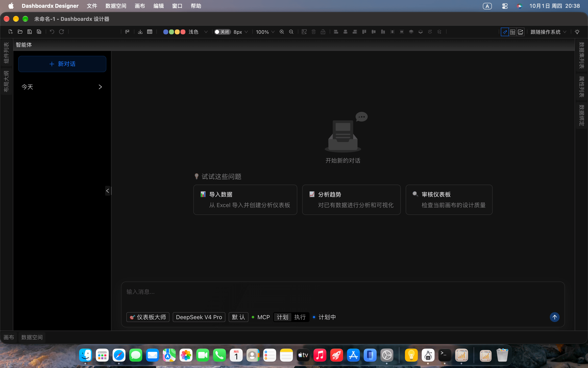Screen dimensions: 588x368
Task: Open a file with the folder icon
Action: point(20,32)
